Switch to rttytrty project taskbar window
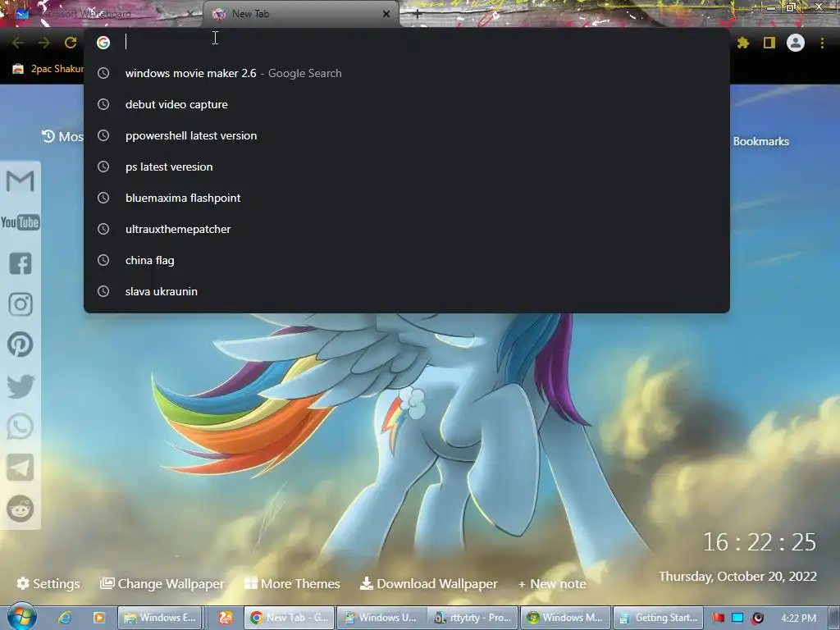 (x=473, y=618)
